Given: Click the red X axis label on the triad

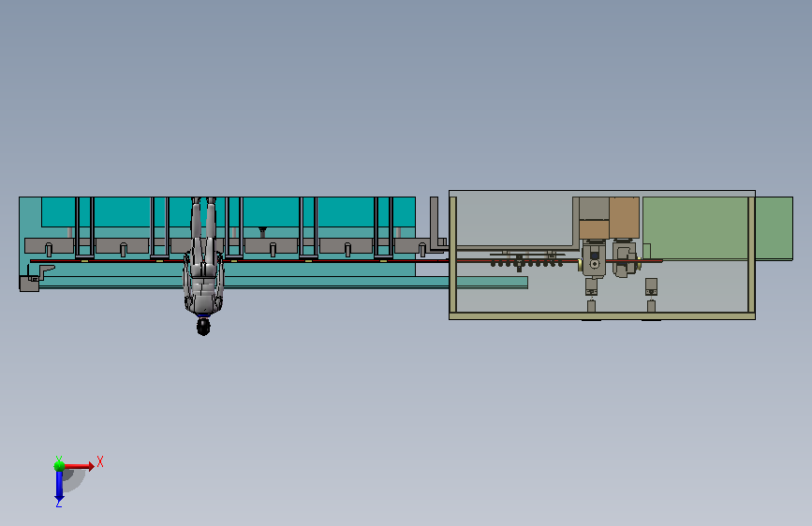Looking at the screenshot, I should [x=100, y=461].
